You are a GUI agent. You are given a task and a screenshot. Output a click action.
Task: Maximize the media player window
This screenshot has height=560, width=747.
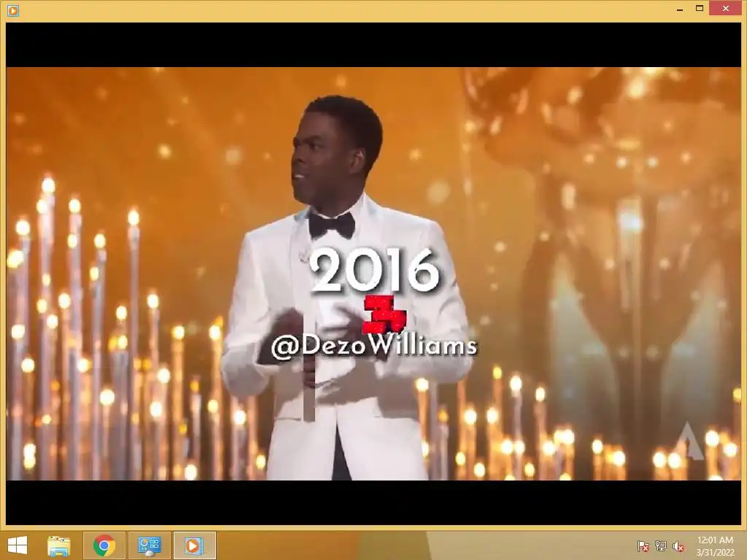point(700,9)
